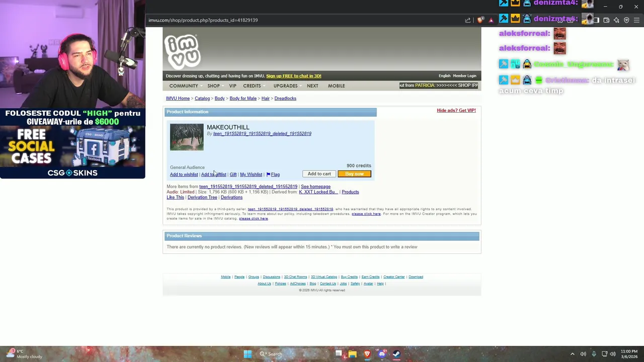Open the Brave Wallet toolbar icon
The height and width of the screenshot is (362, 644).
[x=606, y=20]
